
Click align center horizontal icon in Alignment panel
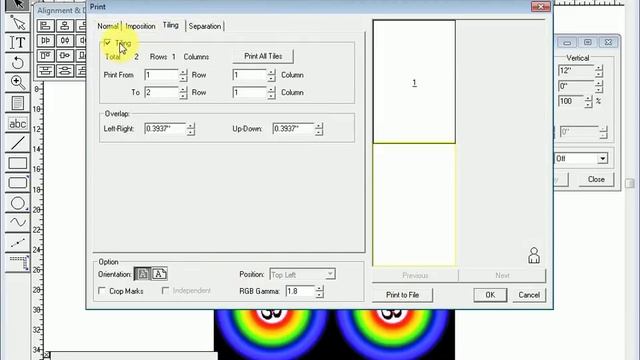(x=64, y=26)
